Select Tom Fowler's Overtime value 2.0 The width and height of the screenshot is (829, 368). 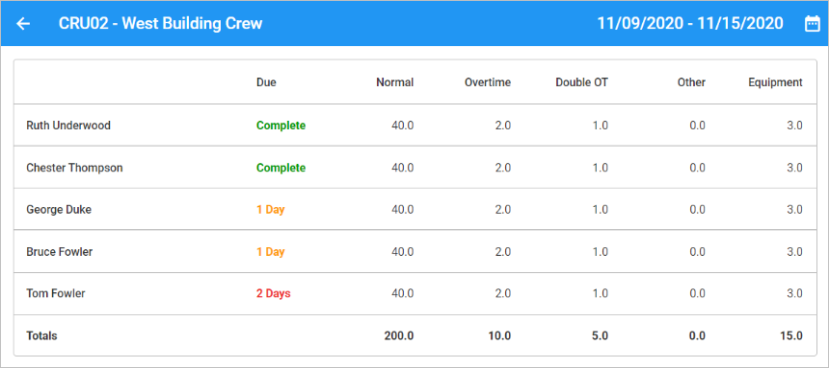(502, 293)
